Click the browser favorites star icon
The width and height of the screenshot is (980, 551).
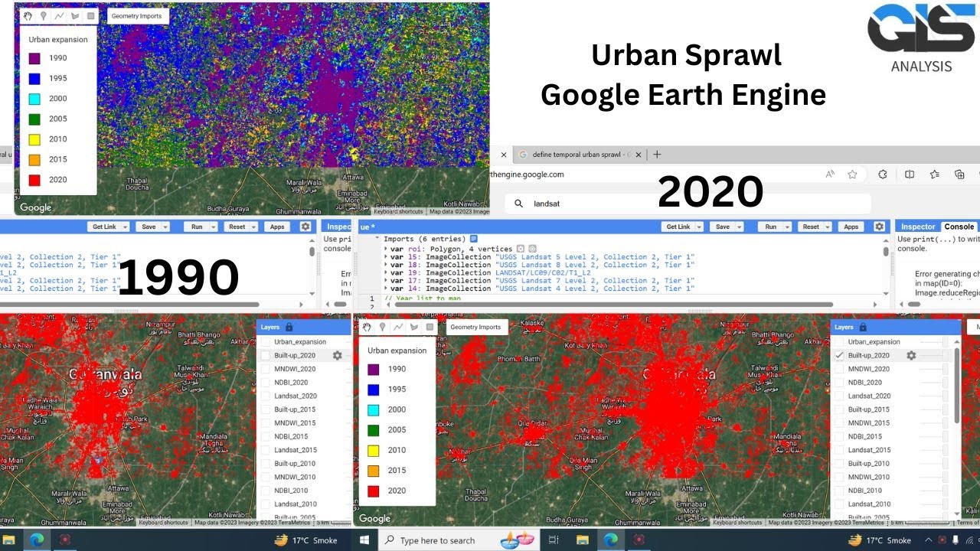point(852,174)
